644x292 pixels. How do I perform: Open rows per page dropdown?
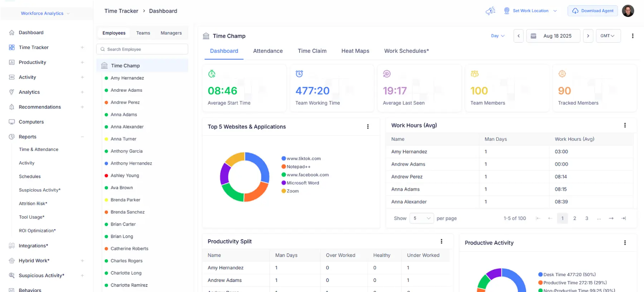point(421,218)
